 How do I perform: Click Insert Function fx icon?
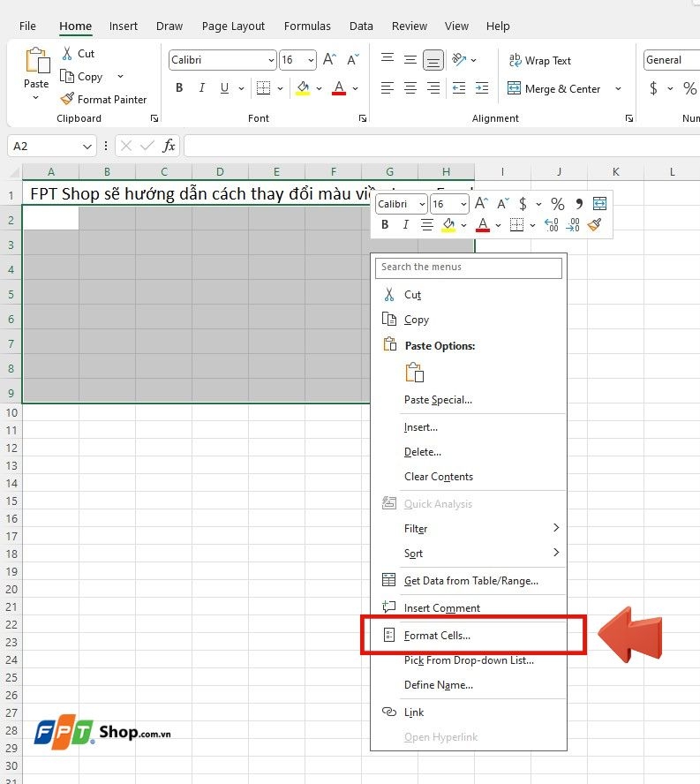click(x=169, y=146)
